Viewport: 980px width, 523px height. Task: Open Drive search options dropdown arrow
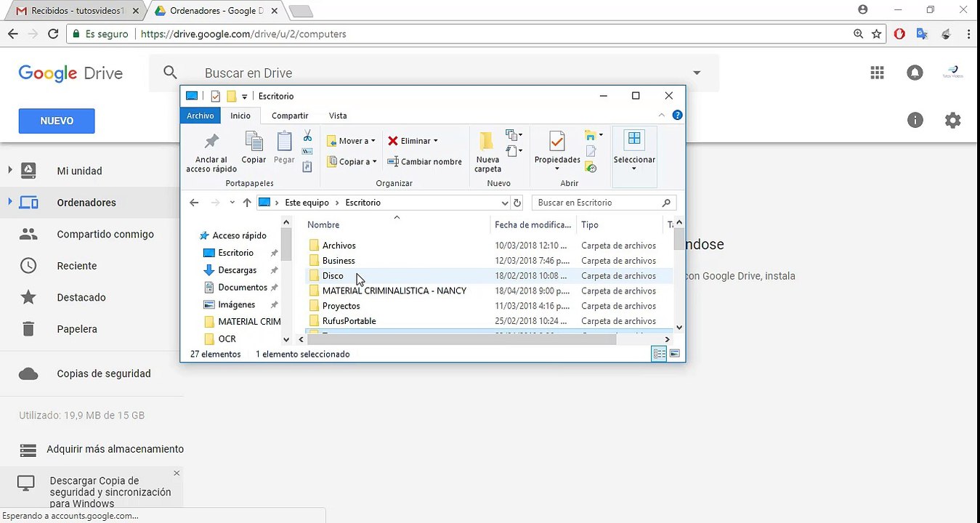click(697, 73)
